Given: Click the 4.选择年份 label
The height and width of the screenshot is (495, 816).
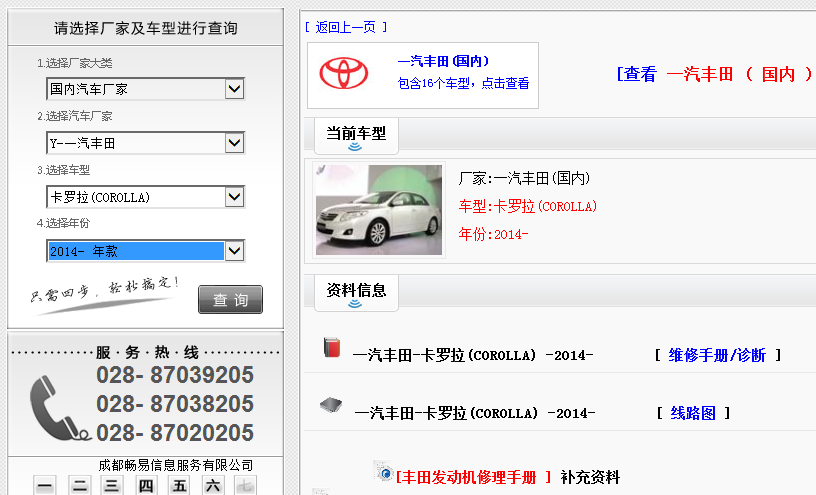Looking at the screenshot, I should click(x=63, y=223).
